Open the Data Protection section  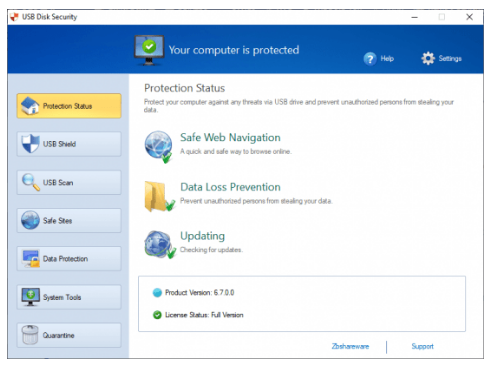tap(69, 258)
